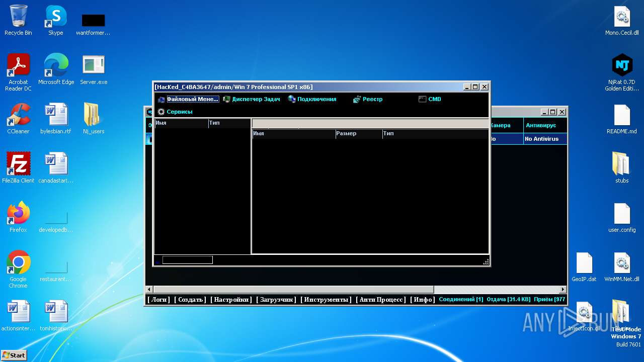Click the Подключения globe icon
The image size is (644, 362).
point(292,99)
